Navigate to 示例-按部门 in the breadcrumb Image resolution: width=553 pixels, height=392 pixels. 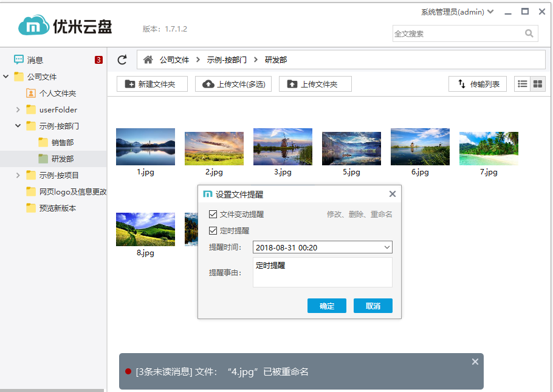227,60
